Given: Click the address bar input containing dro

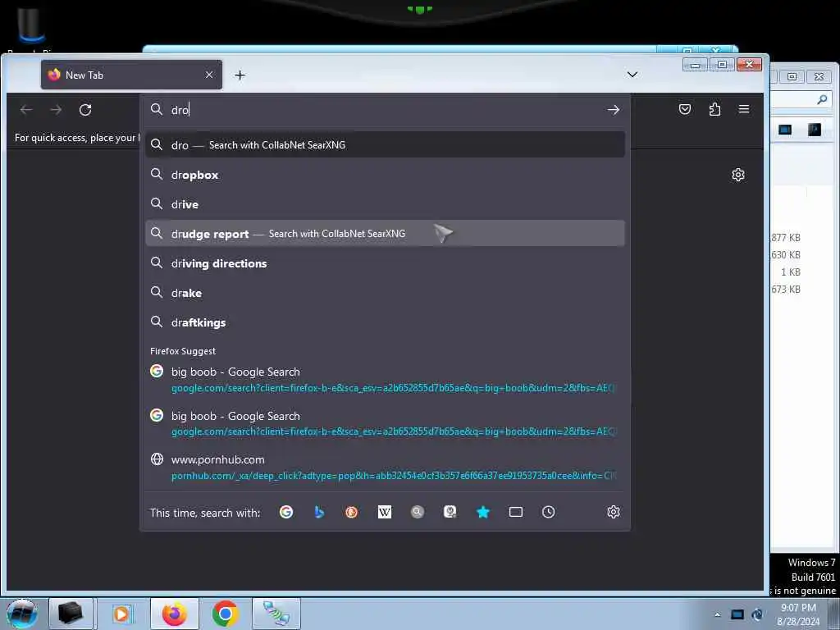Looking at the screenshot, I should (386, 110).
